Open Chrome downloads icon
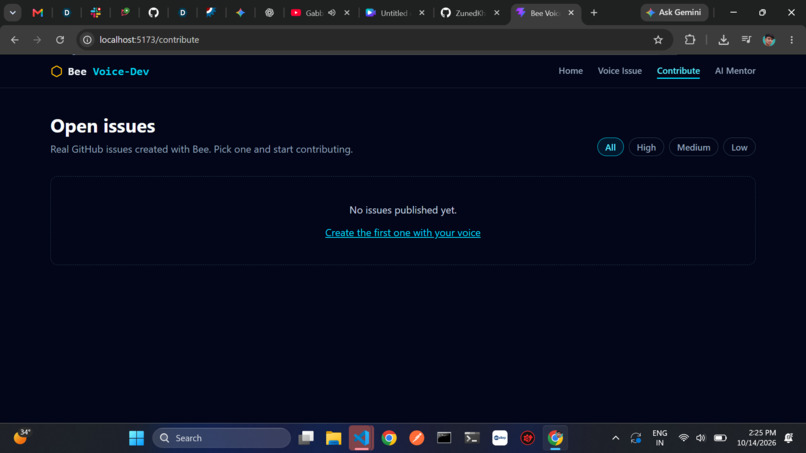This screenshot has height=453, width=806. tap(723, 40)
